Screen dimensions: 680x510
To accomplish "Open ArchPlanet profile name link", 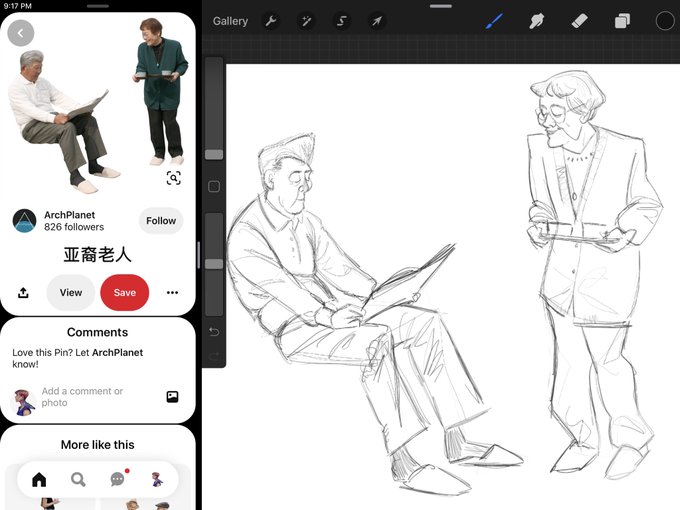I will click(x=69, y=215).
